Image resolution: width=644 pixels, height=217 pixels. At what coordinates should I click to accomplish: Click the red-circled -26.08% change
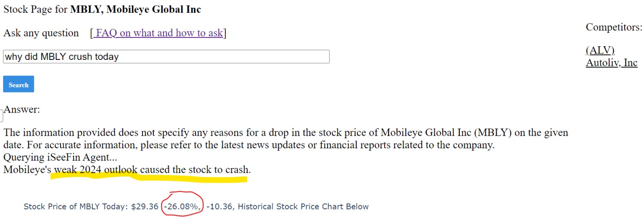point(182,207)
